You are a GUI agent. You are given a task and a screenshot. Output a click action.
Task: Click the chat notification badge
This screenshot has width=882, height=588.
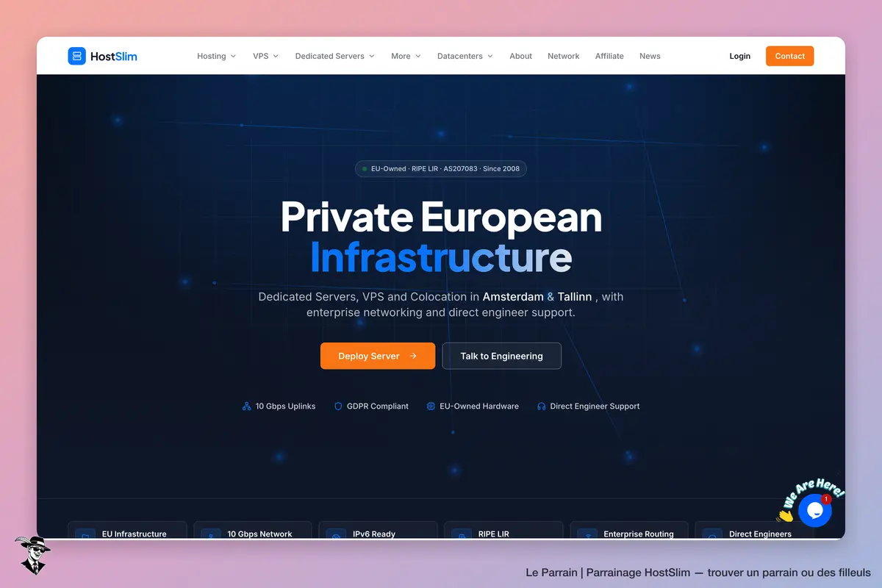(x=826, y=499)
